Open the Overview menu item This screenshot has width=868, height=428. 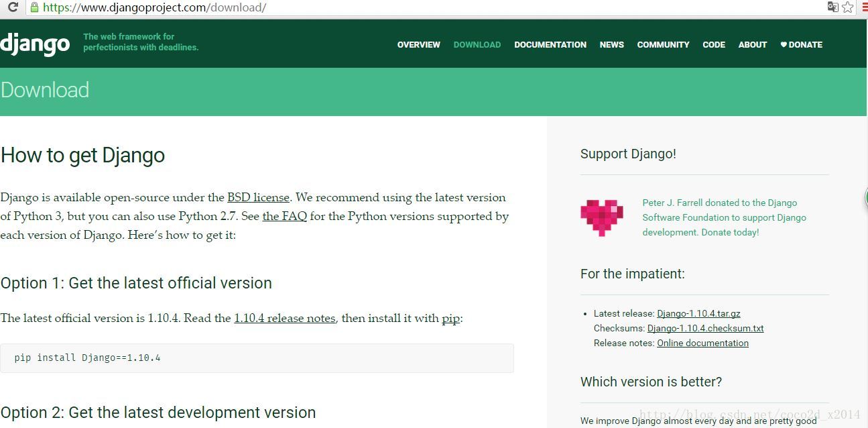pos(419,45)
